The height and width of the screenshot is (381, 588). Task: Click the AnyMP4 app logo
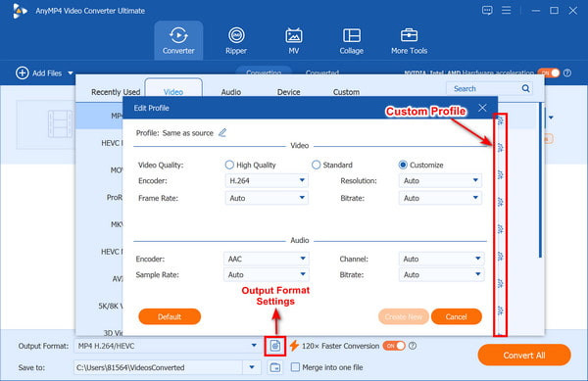click(x=20, y=11)
